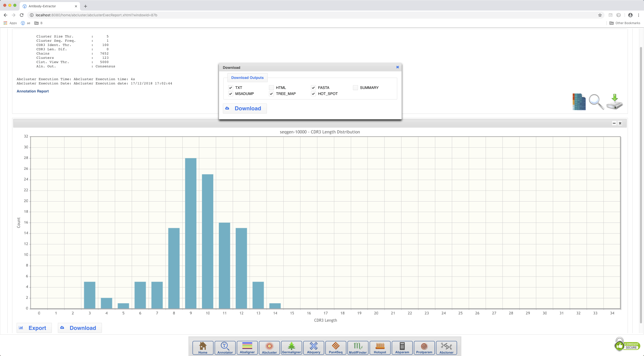The width and height of the screenshot is (644, 356).
Task: Click Download button in the dialog
Action: [245, 109]
